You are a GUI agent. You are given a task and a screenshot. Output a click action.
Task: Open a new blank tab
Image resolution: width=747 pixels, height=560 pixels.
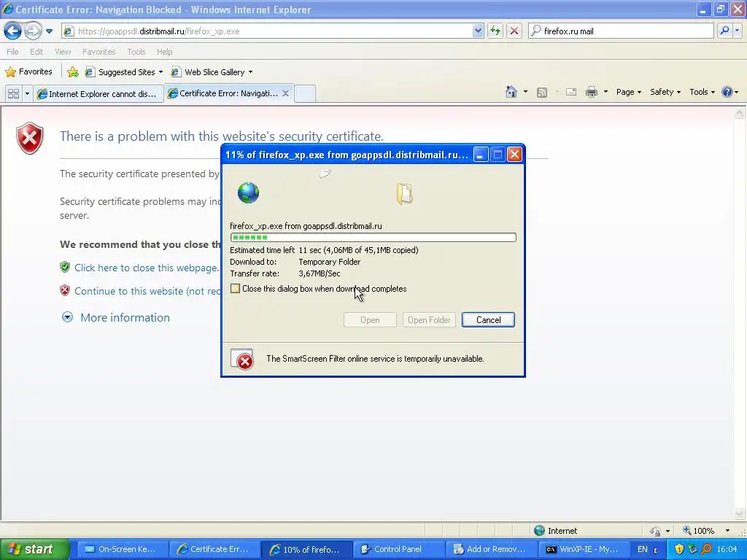(305, 93)
